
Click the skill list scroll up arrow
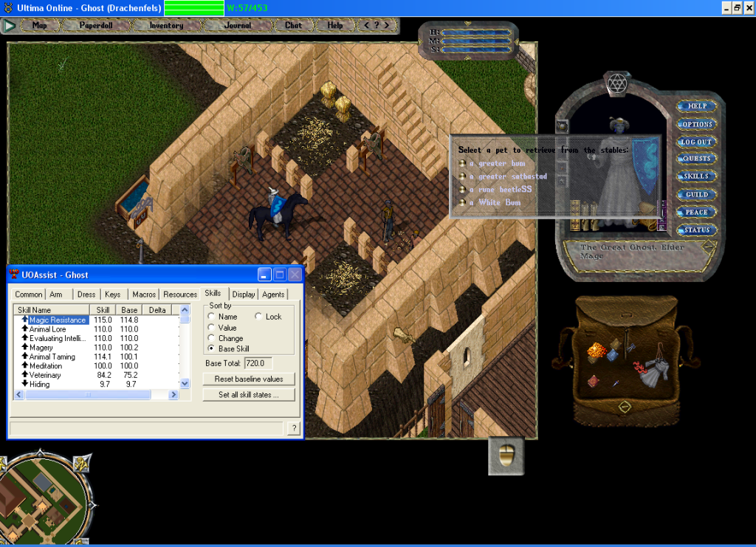[185, 310]
